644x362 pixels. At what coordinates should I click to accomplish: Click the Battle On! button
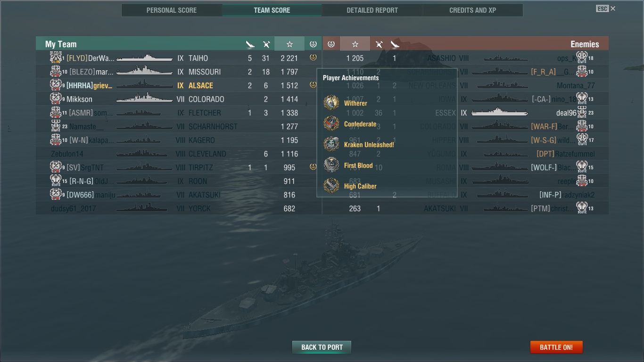tap(556, 347)
